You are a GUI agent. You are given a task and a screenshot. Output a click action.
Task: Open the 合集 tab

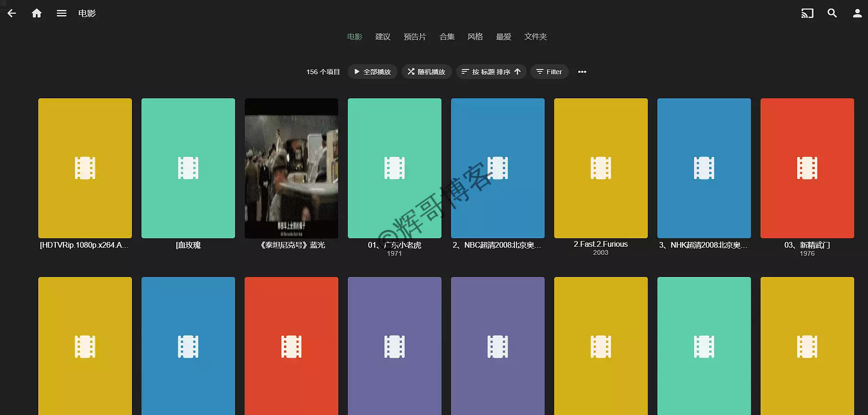tap(447, 36)
